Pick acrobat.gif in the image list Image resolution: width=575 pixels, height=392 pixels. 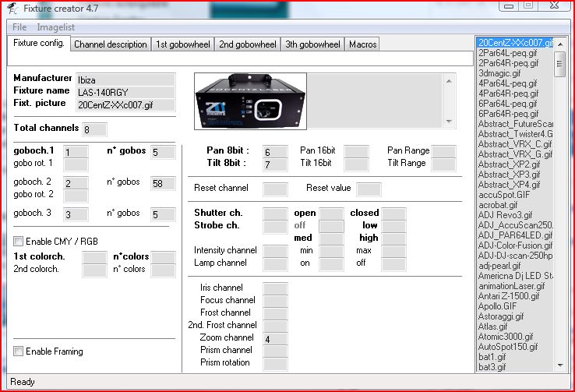tap(498, 205)
